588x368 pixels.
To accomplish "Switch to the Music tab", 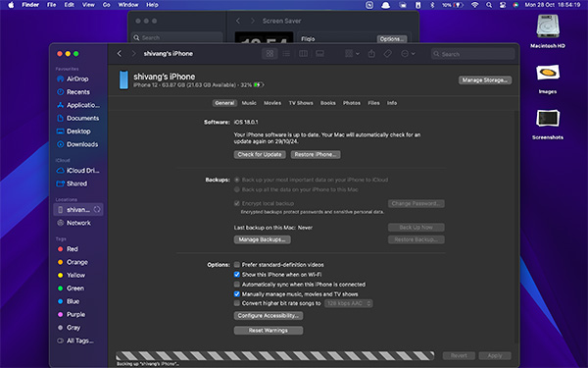I will click(x=249, y=103).
